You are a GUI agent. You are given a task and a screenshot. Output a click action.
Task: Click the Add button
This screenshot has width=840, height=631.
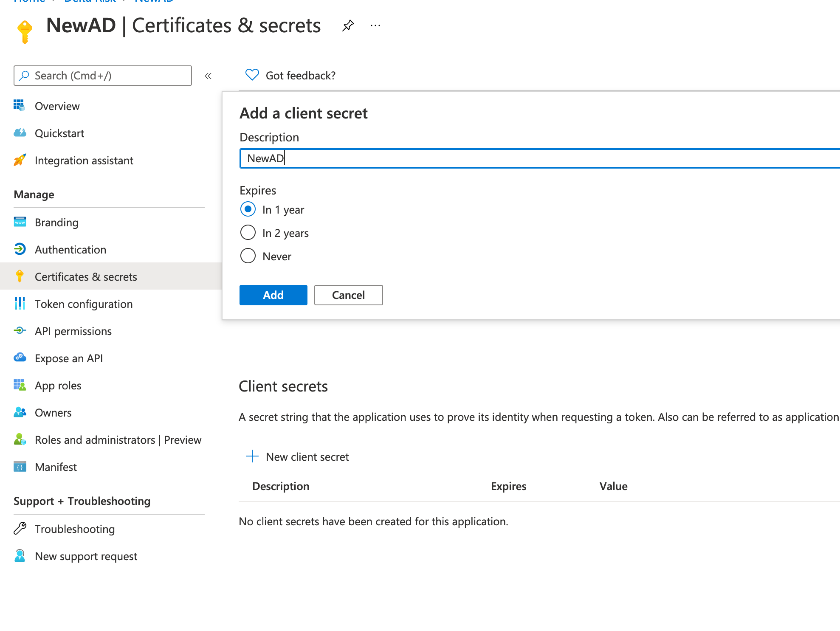pyautogui.click(x=273, y=295)
